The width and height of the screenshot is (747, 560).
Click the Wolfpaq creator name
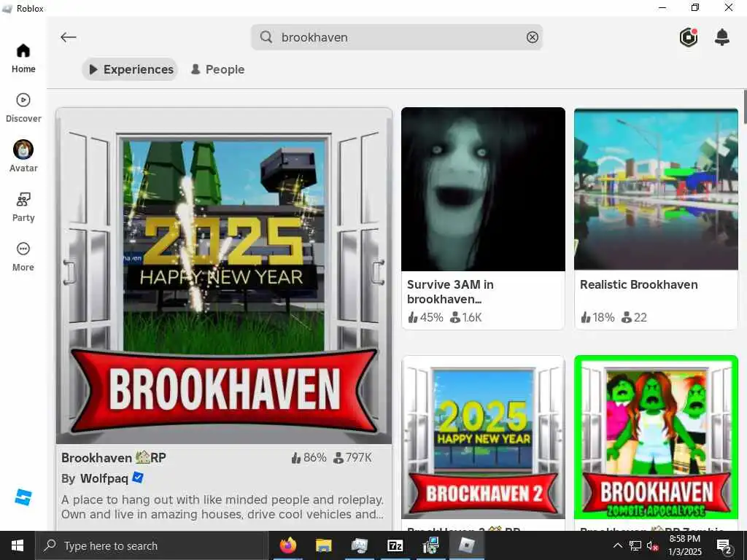click(104, 478)
